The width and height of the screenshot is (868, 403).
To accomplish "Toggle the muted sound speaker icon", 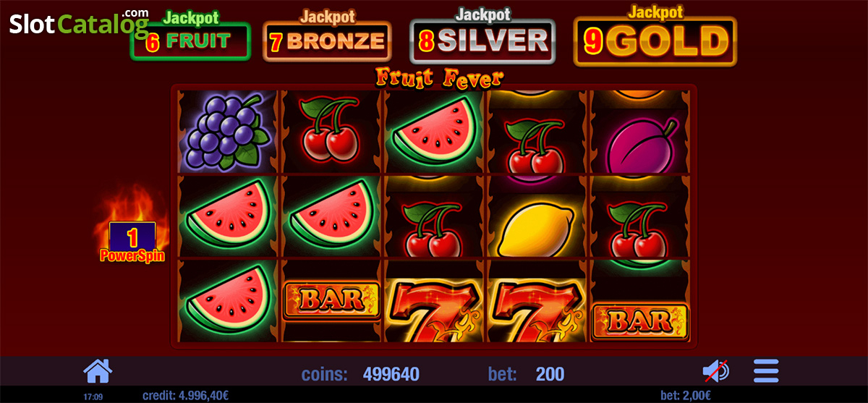I will [x=716, y=372].
